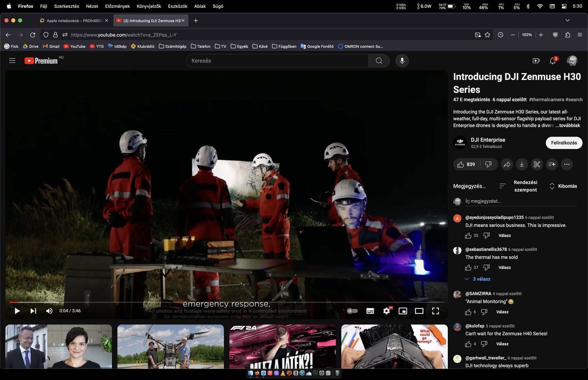Open the Kávé bookmarks folder
The width and height of the screenshot is (588, 380).
260,46
